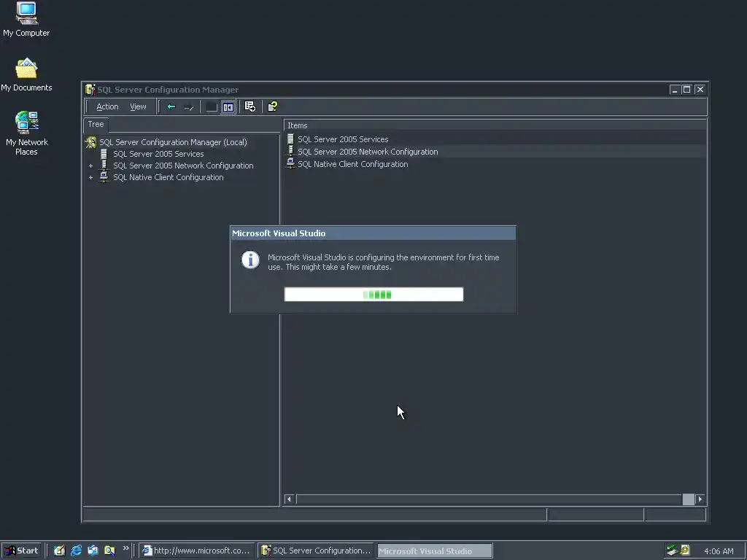This screenshot has height=560, width=747.
Task: Open My Computer desktop icon
Action: tap(26, 20)
